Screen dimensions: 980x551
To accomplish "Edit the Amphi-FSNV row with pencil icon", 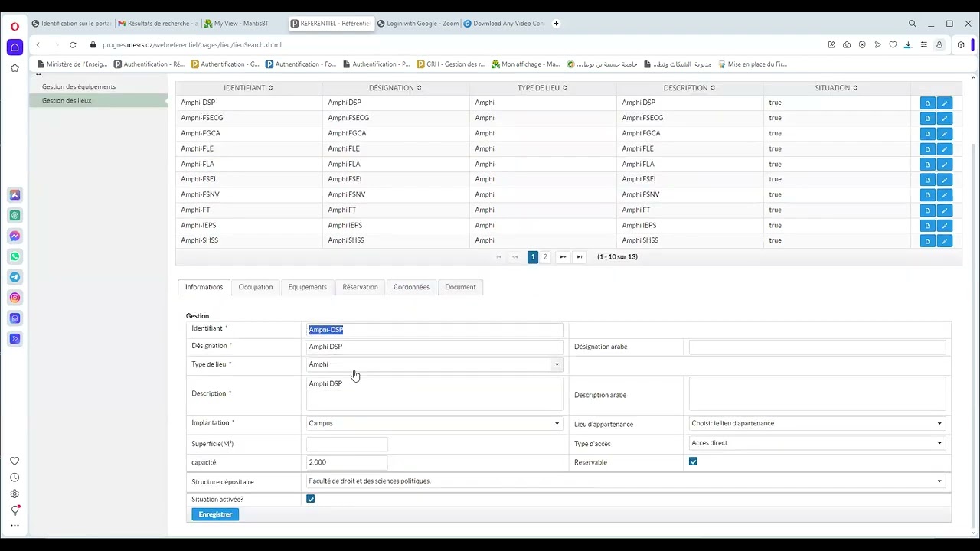I will (945, 195).
